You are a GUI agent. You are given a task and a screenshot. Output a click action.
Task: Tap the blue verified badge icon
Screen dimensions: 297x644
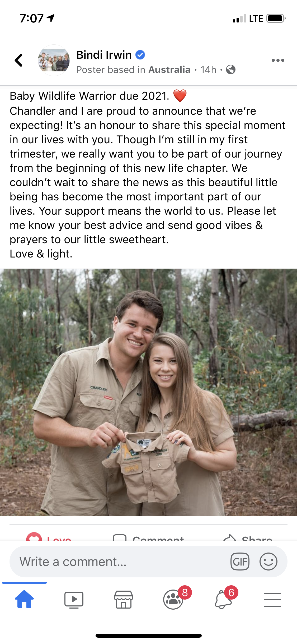click(140, 55)
